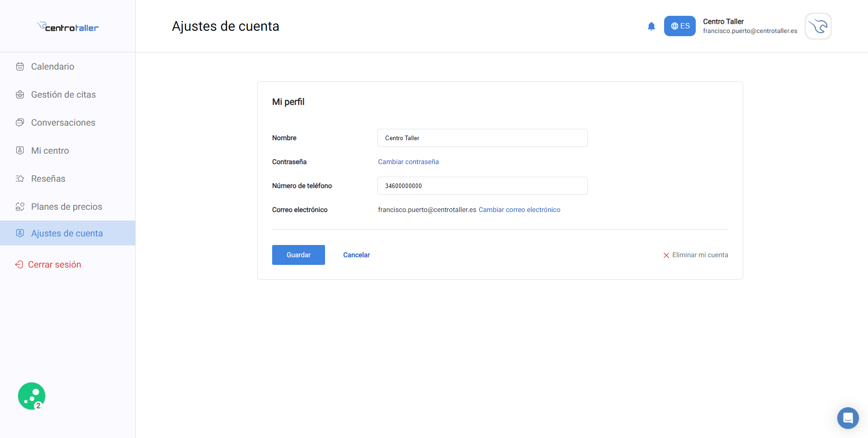868x438 pixels.
Task: Click the Planes de precios pricing icon
Action: coord(19,206)
